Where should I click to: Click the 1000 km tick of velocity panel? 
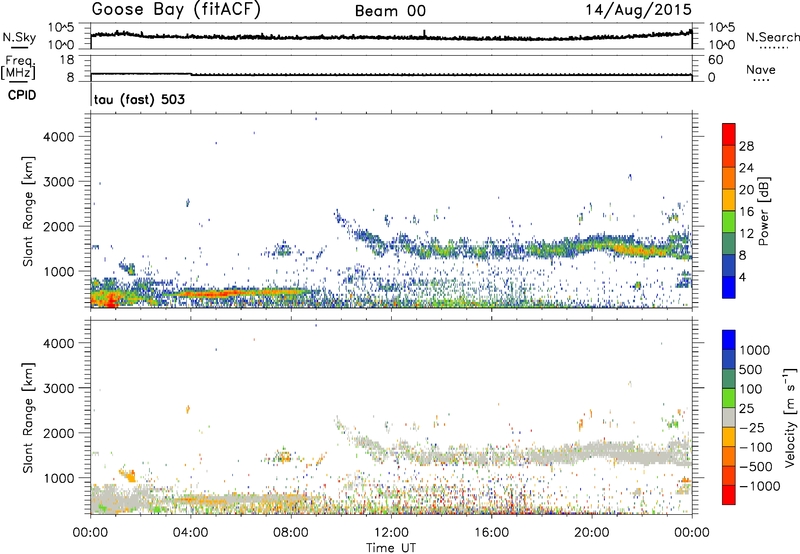(x=59, y=478)
